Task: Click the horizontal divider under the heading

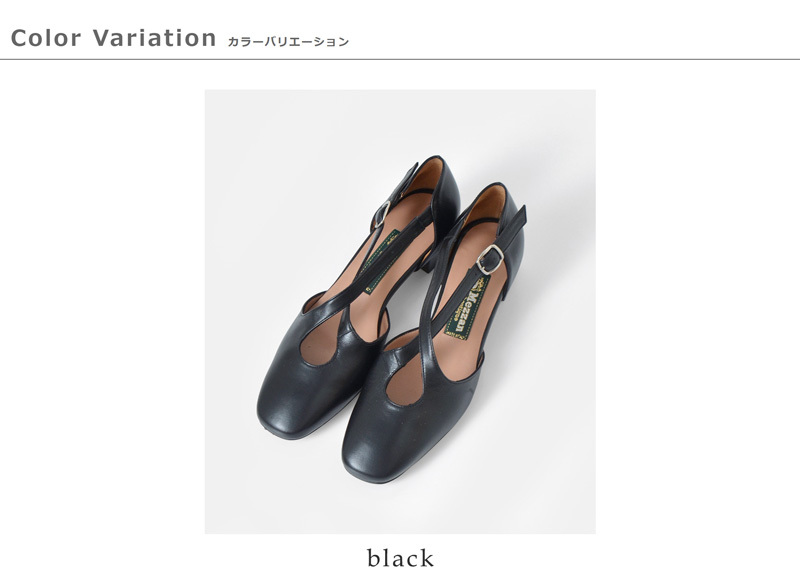Action: [x=400, y=59]
